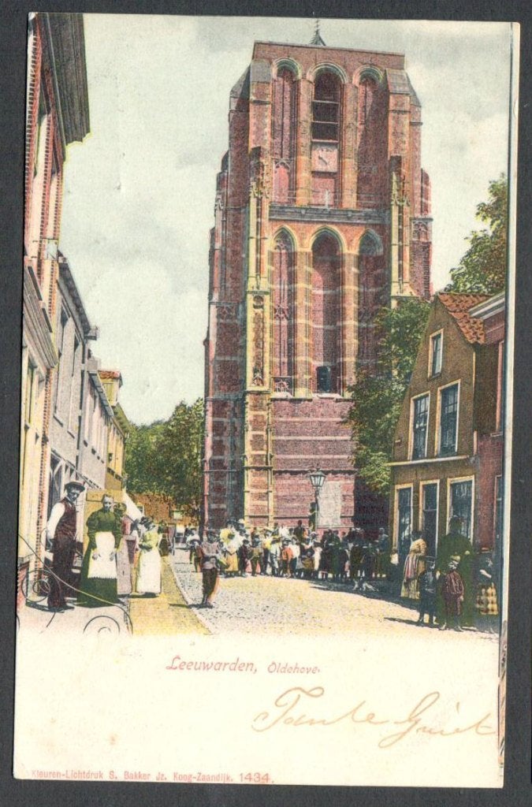Click the man wearing a flat hat
Image resolution: width=532 pixels, height=807 pixels.
[63, 545]
